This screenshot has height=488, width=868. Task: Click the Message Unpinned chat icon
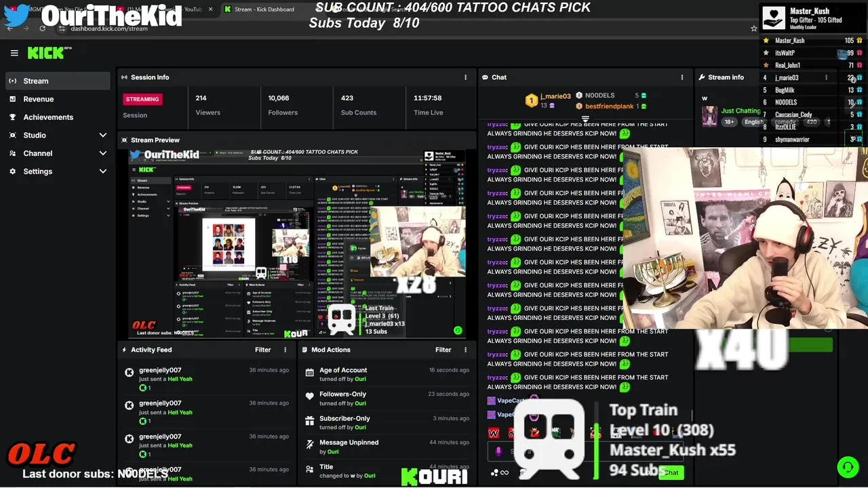310,445
